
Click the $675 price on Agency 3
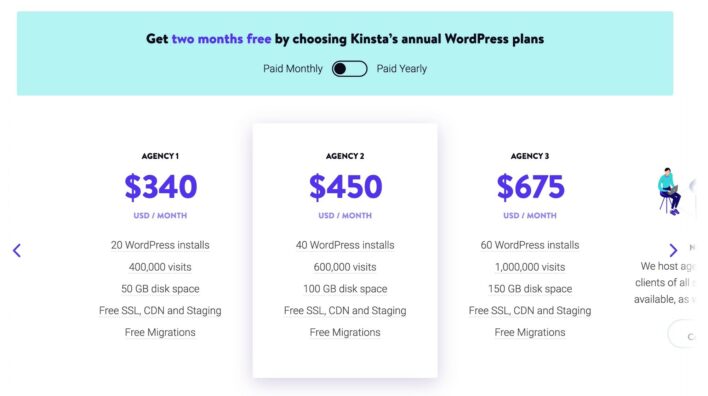tap(531, 186)
